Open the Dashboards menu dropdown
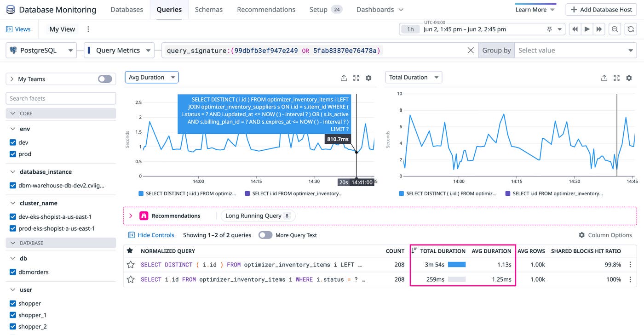The image size is (644, 335). (380, 10)
